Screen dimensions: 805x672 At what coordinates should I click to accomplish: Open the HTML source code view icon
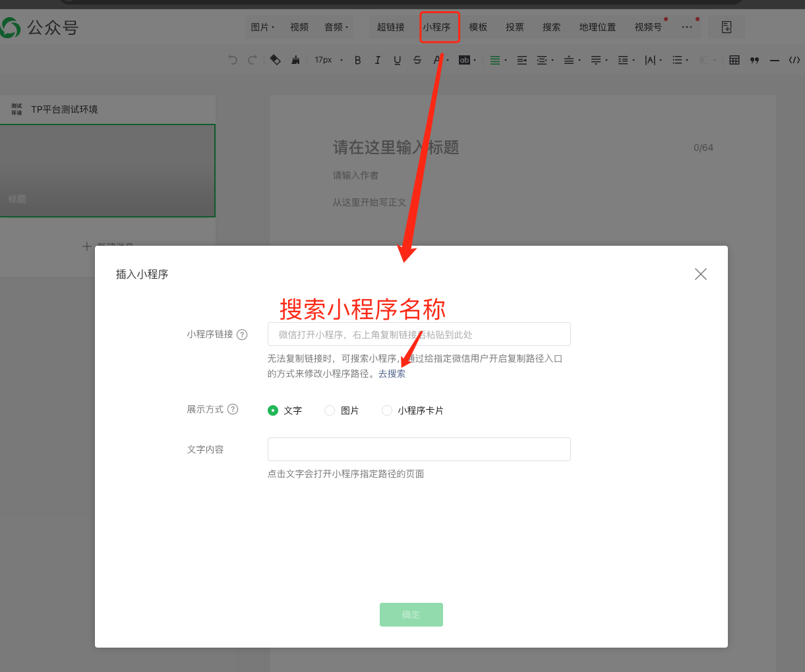click(x=794, y=60)
